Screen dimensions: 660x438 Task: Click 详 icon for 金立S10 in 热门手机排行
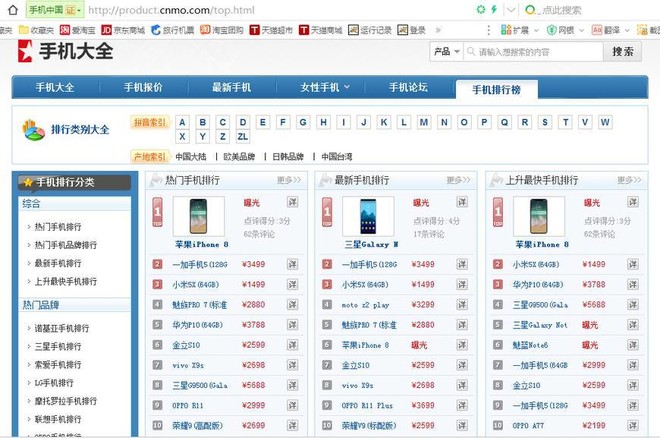pos(293,345)
